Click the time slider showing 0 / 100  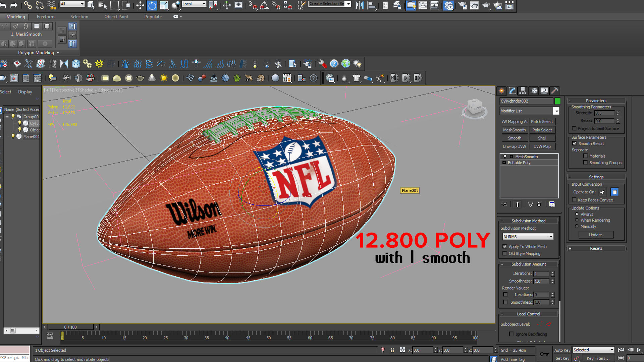click(x=70, y=327)
